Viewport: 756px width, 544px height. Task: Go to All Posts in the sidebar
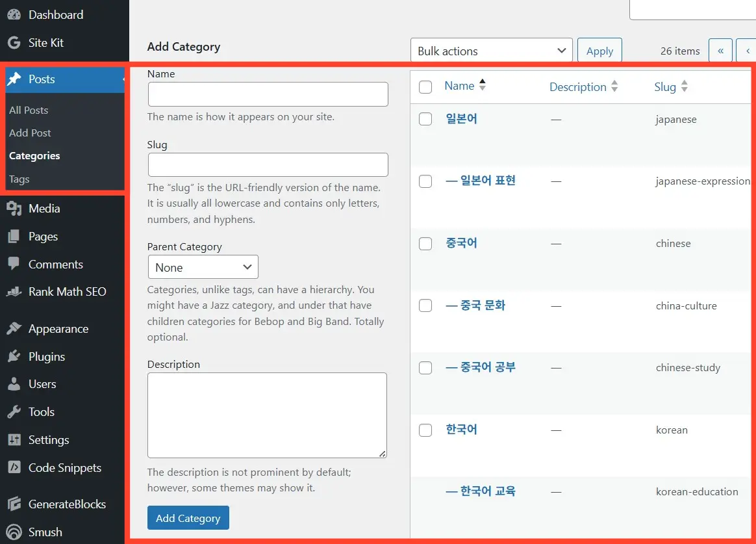[29, 110]
